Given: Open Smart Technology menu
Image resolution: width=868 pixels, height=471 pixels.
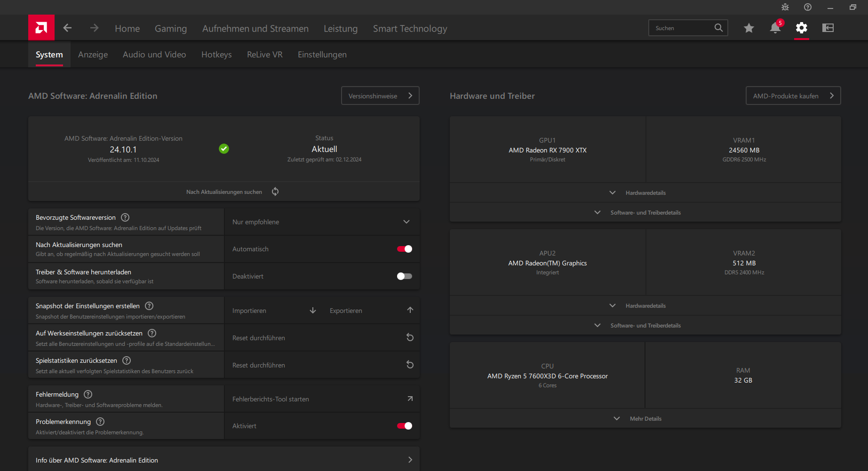Looking at the screenshot, I should tap(410, 29).
